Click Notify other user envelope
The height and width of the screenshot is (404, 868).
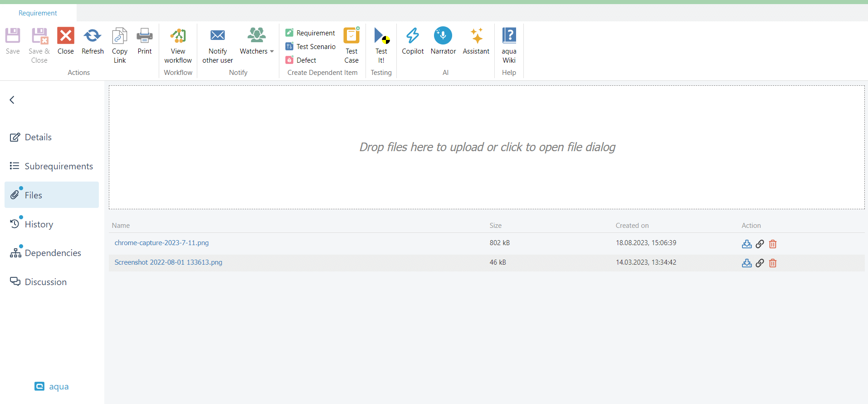pyautogui.click(x=218, y=36)
